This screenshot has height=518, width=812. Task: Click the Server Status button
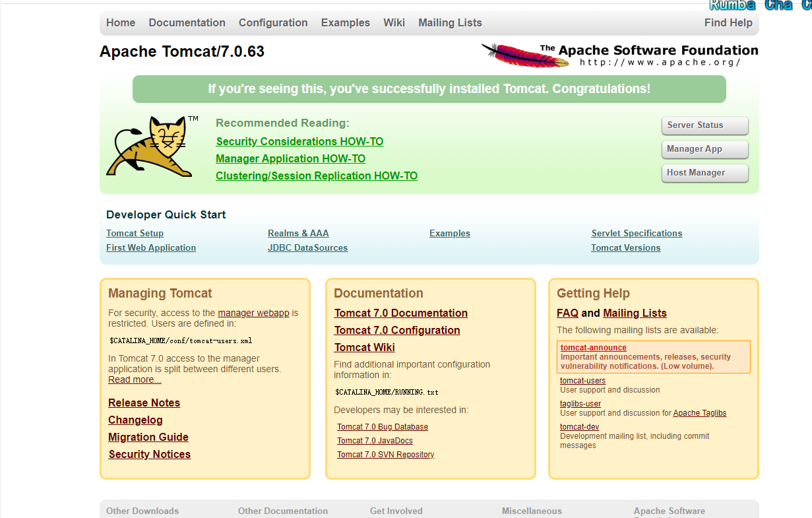(705, 125)
